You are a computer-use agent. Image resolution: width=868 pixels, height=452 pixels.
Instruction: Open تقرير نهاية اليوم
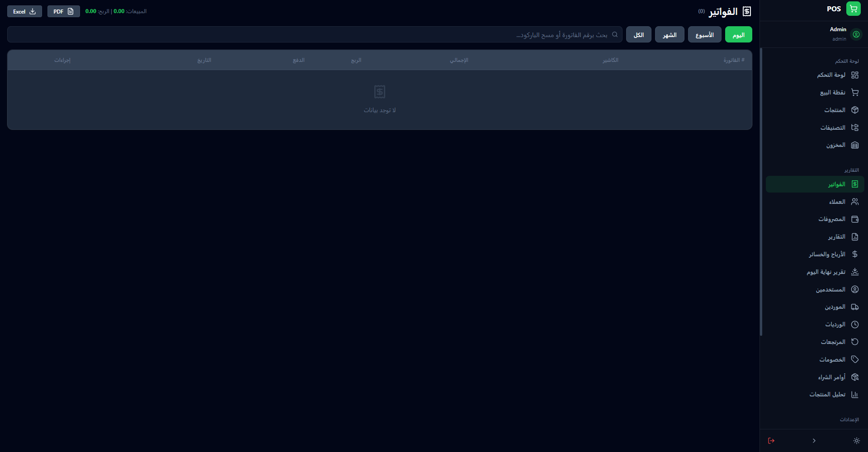pos(815,272)
